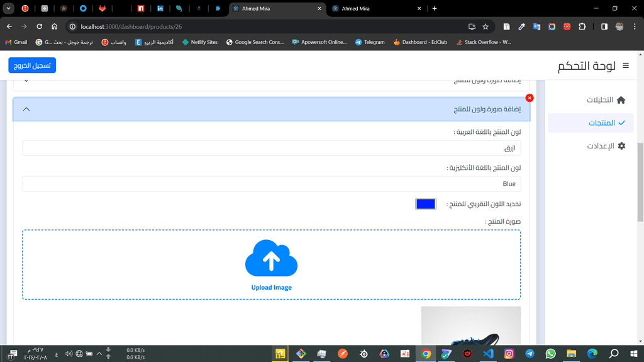This screenshot has height=362, width=644.
Task: Open File Explorer from the taskbar
Action: (x=571, y=353)
